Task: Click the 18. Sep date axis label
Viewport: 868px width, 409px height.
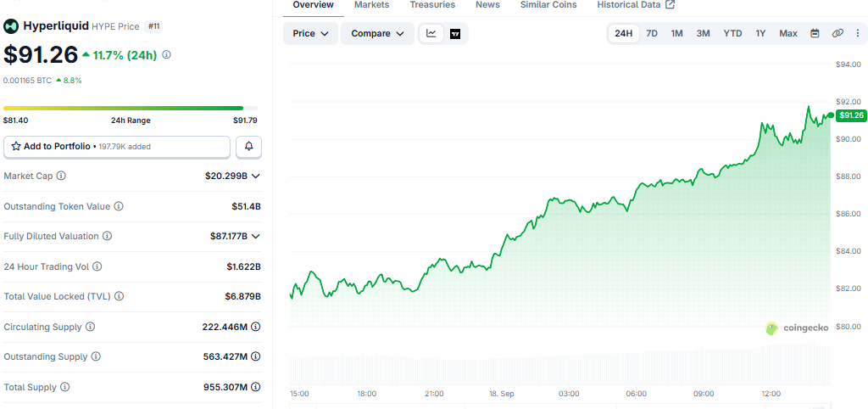Action: (x=502, y=394)
